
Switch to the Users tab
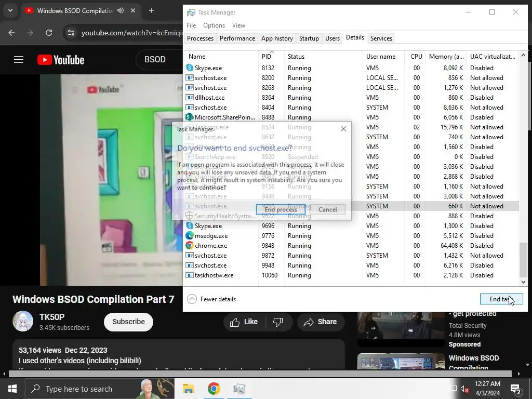point(332,38)
